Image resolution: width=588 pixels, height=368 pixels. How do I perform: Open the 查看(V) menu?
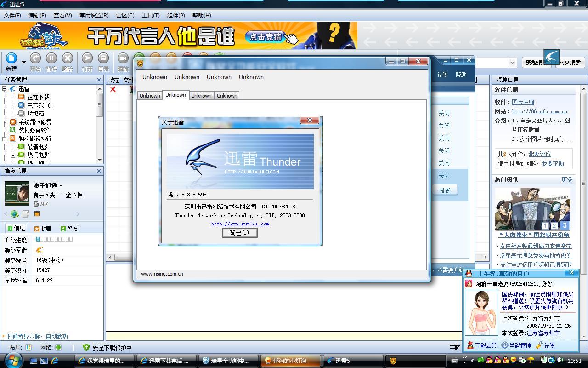[62, 15]
